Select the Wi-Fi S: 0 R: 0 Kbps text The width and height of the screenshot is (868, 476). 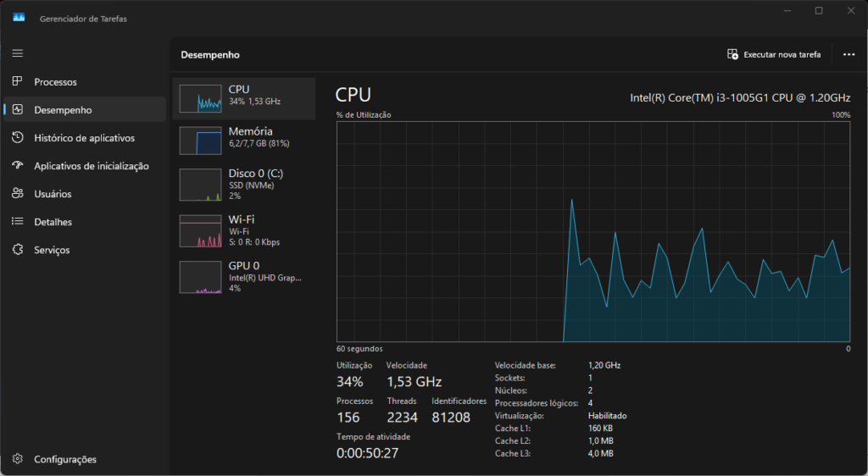pos(254,242)
